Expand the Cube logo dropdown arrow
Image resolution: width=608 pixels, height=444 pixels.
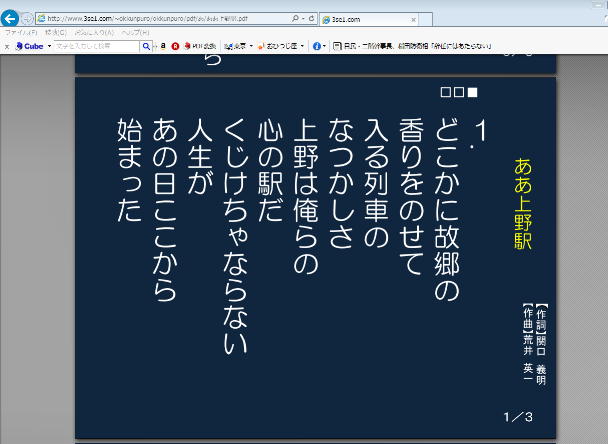point(49,46)
